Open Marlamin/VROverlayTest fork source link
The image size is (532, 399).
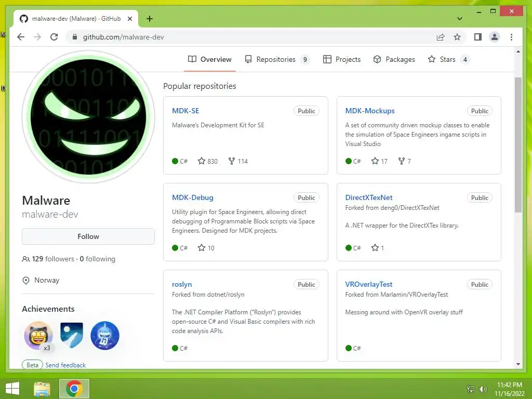(414, 295)
